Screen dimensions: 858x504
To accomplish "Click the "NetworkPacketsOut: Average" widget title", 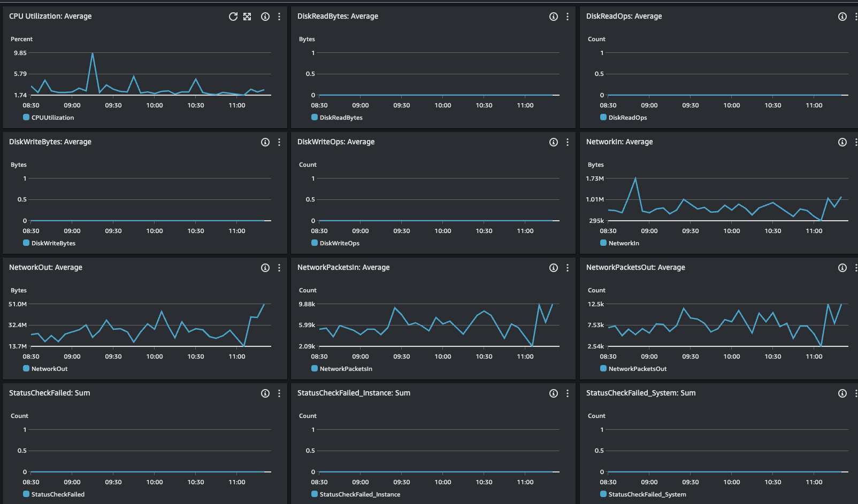I will (x=635, y=268).
